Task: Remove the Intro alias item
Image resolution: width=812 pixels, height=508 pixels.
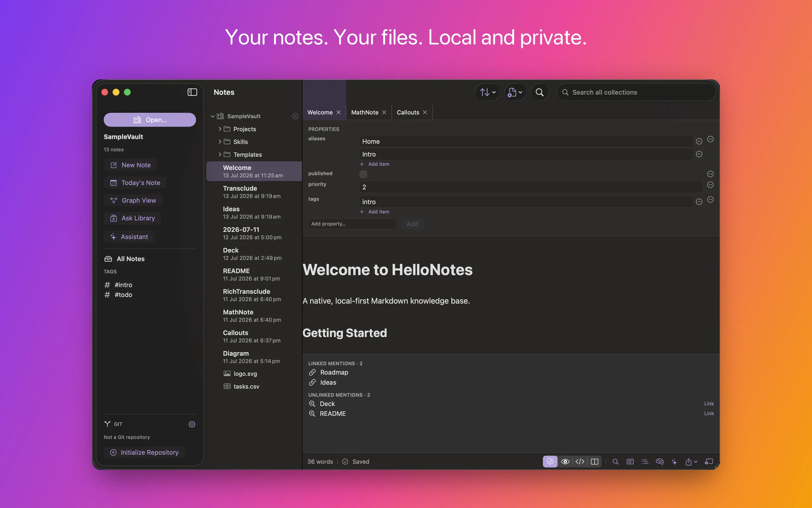Action: pos(699,154)
